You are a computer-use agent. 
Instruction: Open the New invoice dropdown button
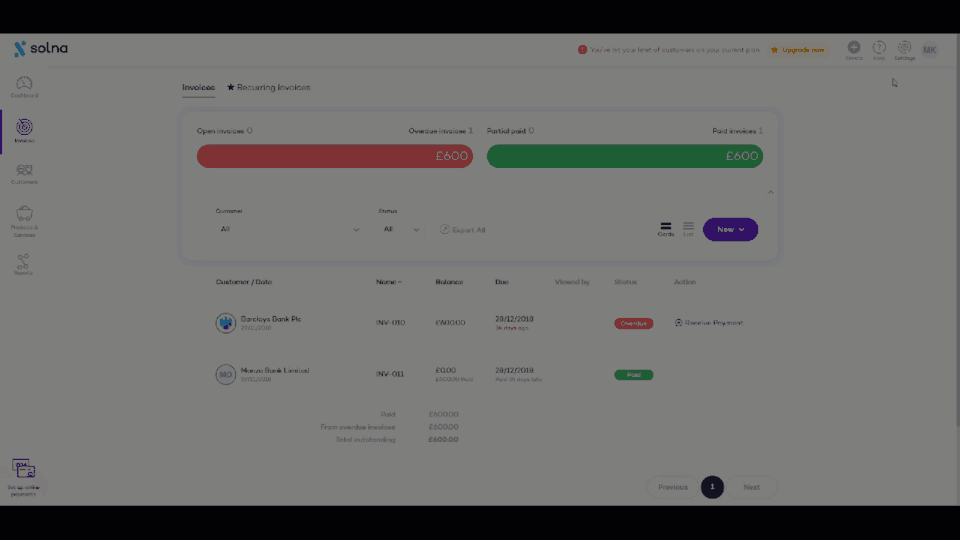tap(730, 230)
